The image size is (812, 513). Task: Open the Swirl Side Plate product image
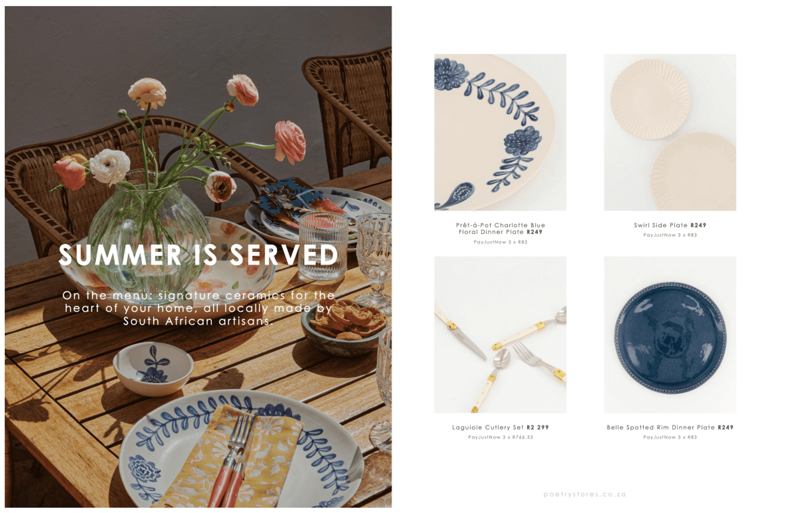pyautogui.click(x=670, y=132)
